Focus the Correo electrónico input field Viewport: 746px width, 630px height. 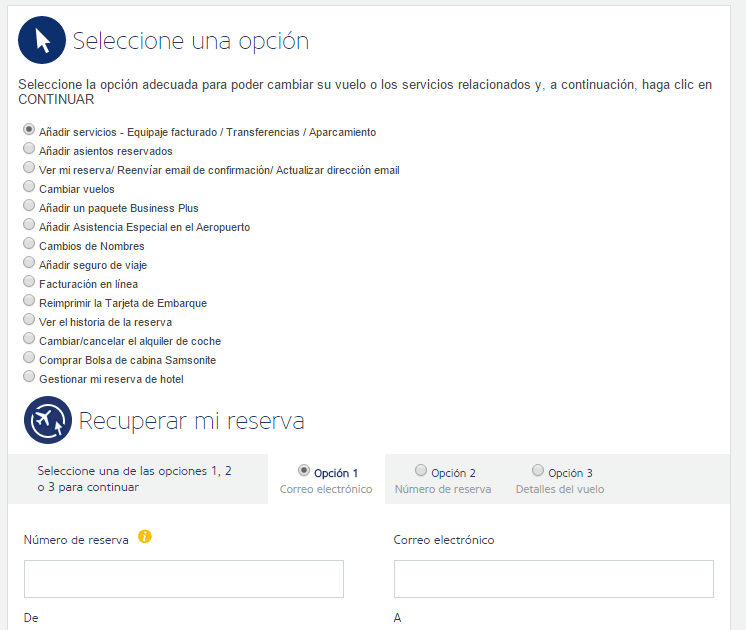pos(554,579)
